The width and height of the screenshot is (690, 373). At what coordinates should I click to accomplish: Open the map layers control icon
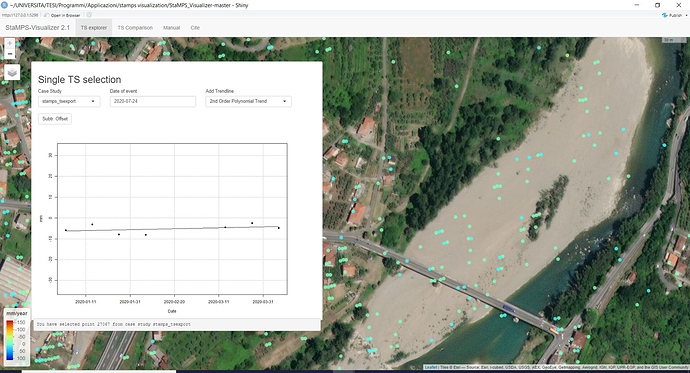point(12,72)
